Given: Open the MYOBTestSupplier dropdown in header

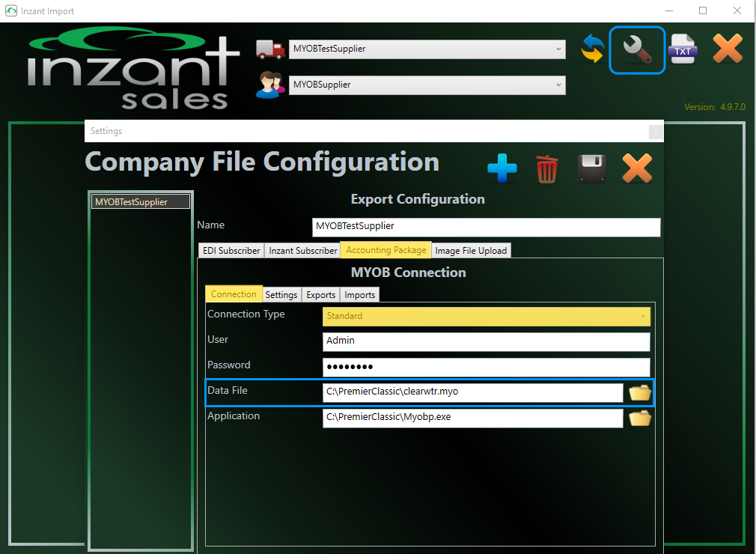Looking at the screenshot, I should (x=427, y=49).
